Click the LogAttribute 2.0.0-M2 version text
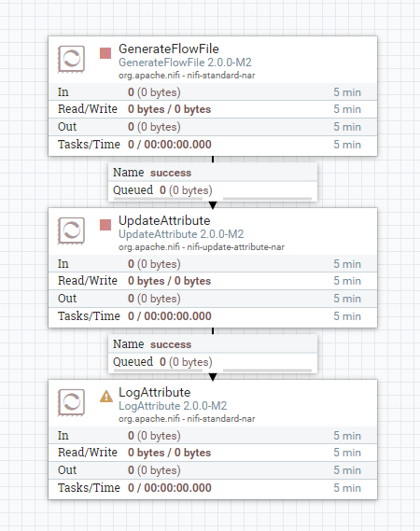 (173, 406)
